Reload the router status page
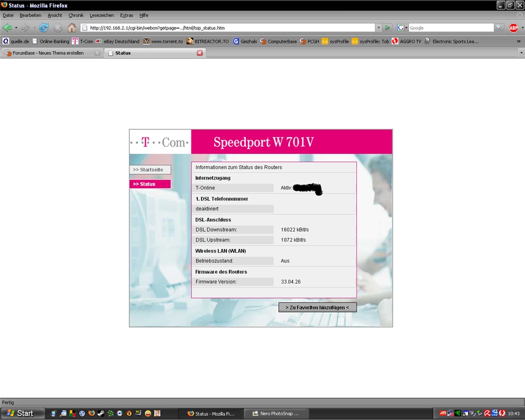The image size is (525, 420). [x=44, y=28]
